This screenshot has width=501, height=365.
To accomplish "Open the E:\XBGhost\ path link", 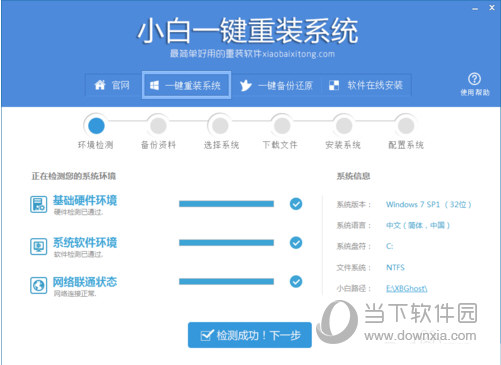I will (406, 288).
